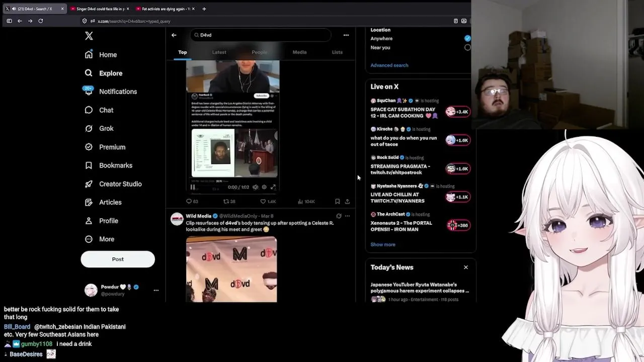Screen dimensions: 644x362
Task: Click the Creator Studio rocket icon
Action: 89,184
